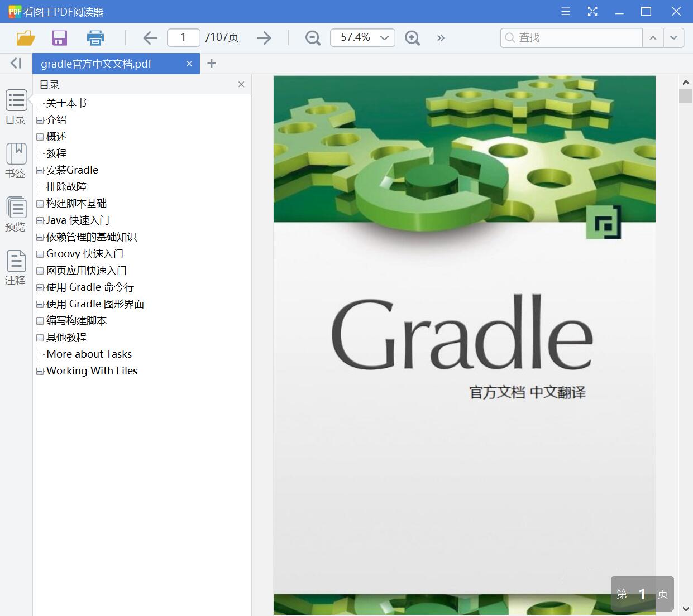693x616 pixels.
Task: Click the vertical scrollbar down arrow
Action: (686, 609)
